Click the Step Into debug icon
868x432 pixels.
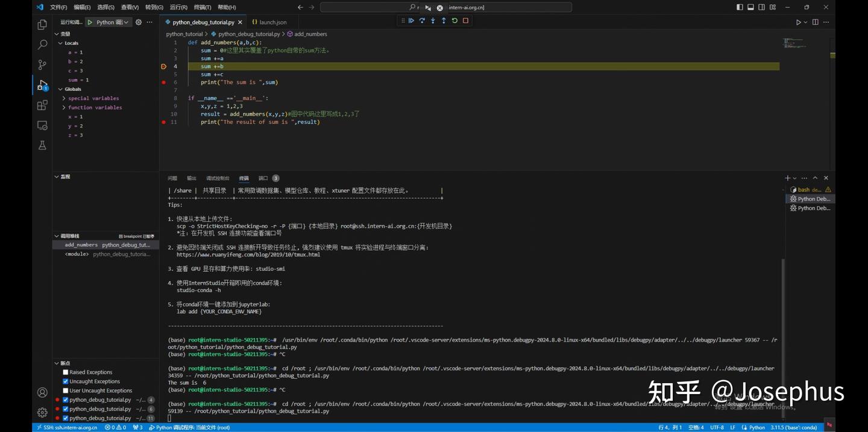(433, 20)
